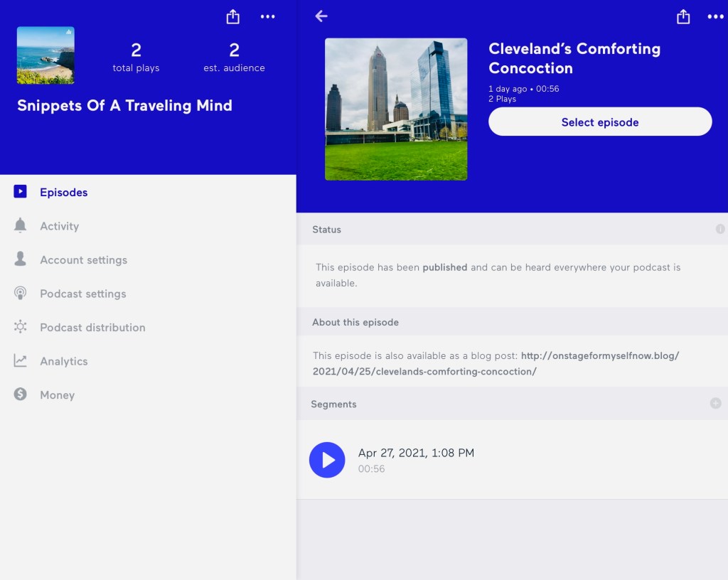Open Episodes in the sidebar
Viewport: 728px width, 580px height.
point(63,192)
